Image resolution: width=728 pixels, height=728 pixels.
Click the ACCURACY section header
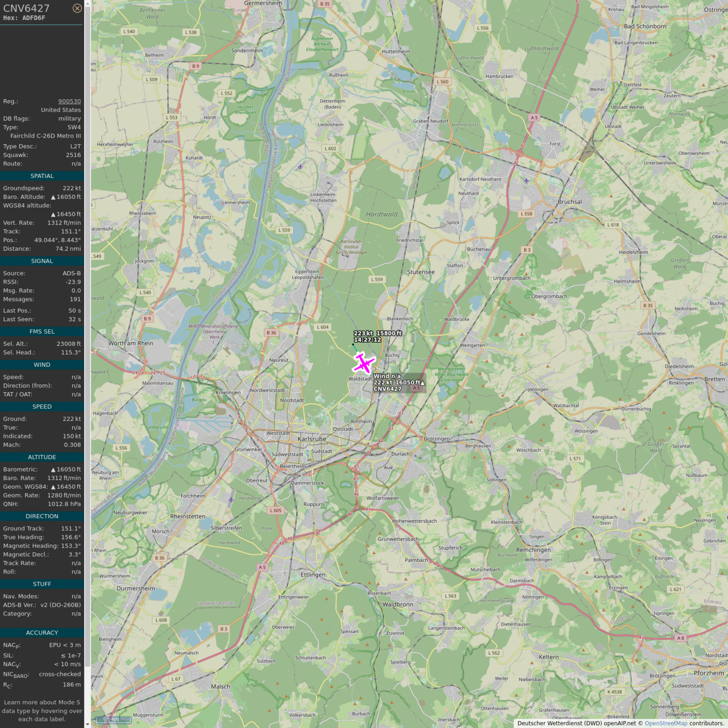42,632
